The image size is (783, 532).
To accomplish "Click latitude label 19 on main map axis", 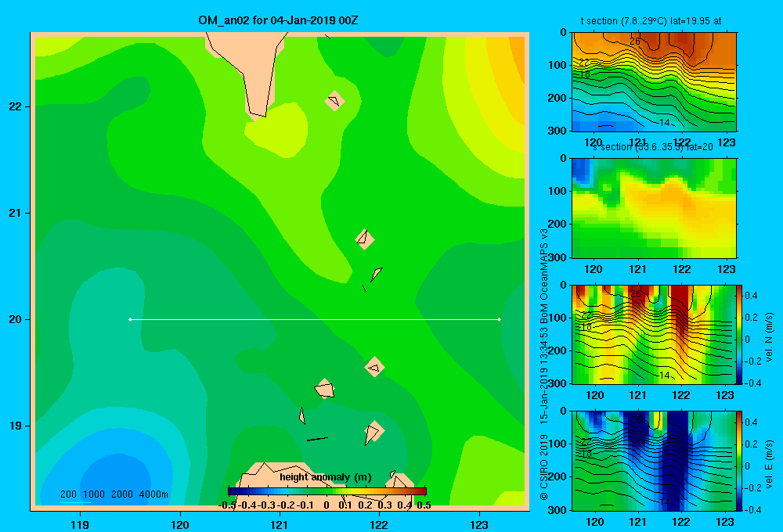I will (16, 426).
